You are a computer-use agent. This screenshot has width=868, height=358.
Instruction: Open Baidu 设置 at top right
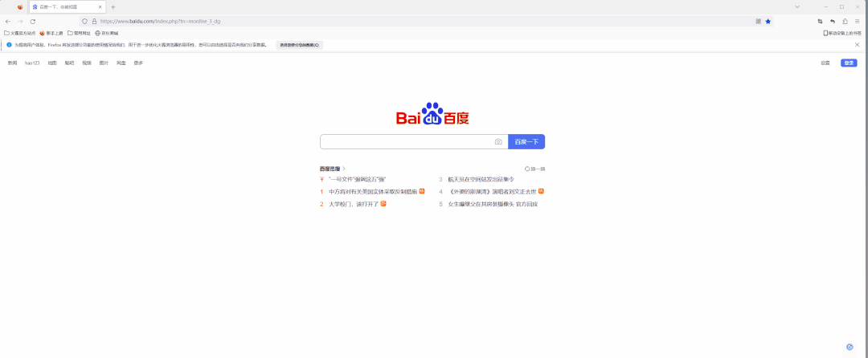tap(825, 63)
